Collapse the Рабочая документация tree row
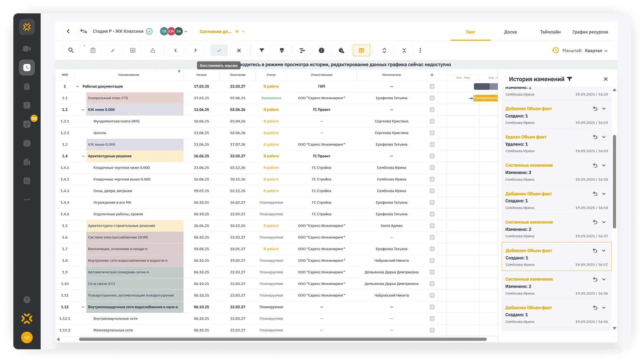Image resolution: width=644 pixels, height=362 pixels. (77, 87)
